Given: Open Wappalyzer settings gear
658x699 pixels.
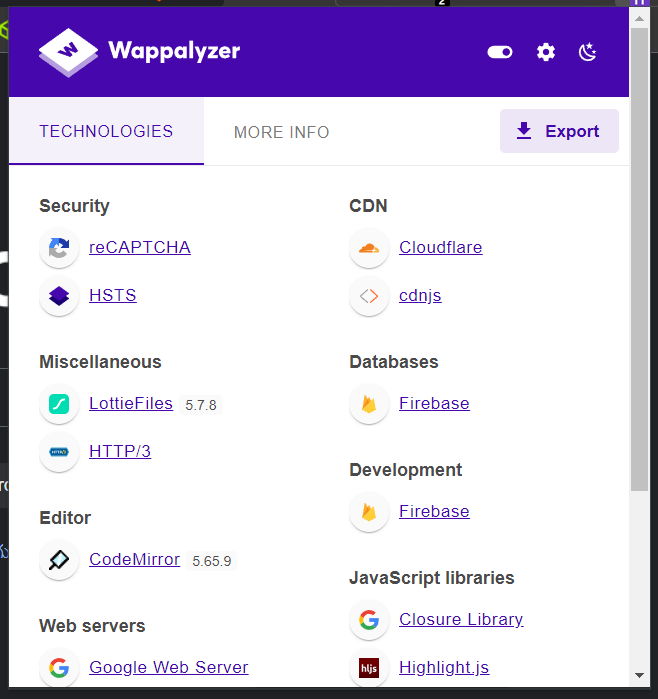Looking at the screenshot, I should (x=545, y=52).
